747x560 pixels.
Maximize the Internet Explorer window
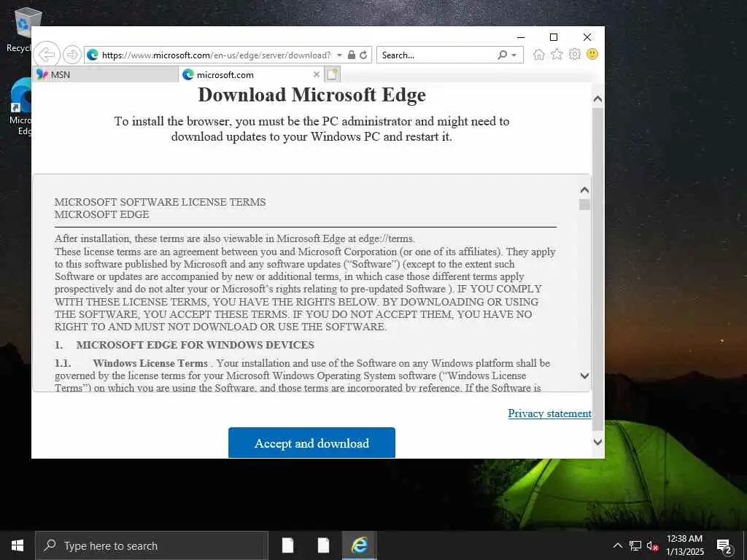click(554, 37)
